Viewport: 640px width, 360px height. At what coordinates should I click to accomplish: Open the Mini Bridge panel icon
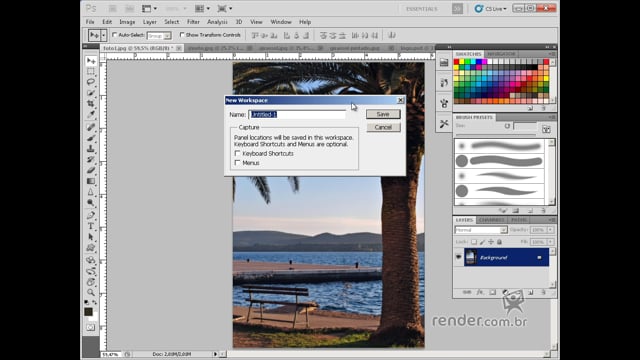(x=444, y=62)
